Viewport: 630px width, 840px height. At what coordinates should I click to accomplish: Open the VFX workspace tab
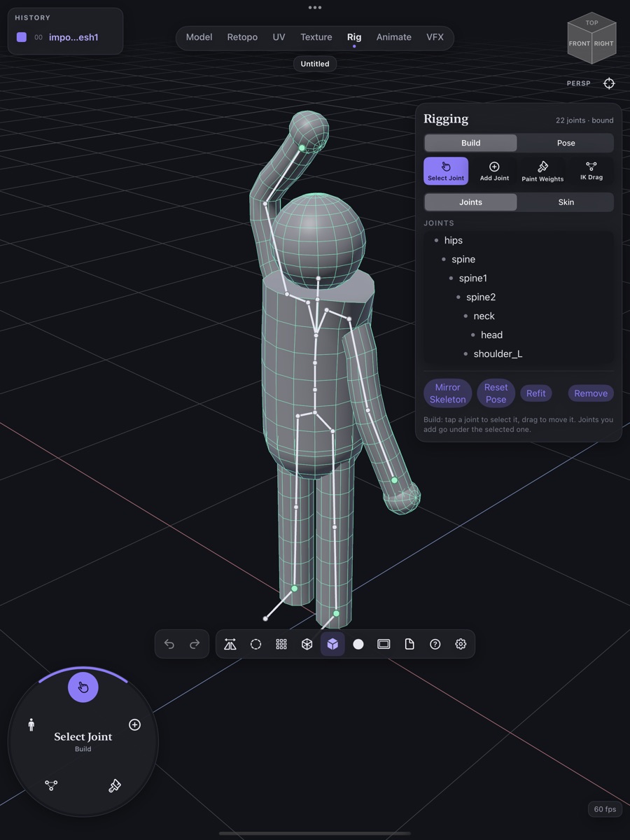click(x=435, y=37)
